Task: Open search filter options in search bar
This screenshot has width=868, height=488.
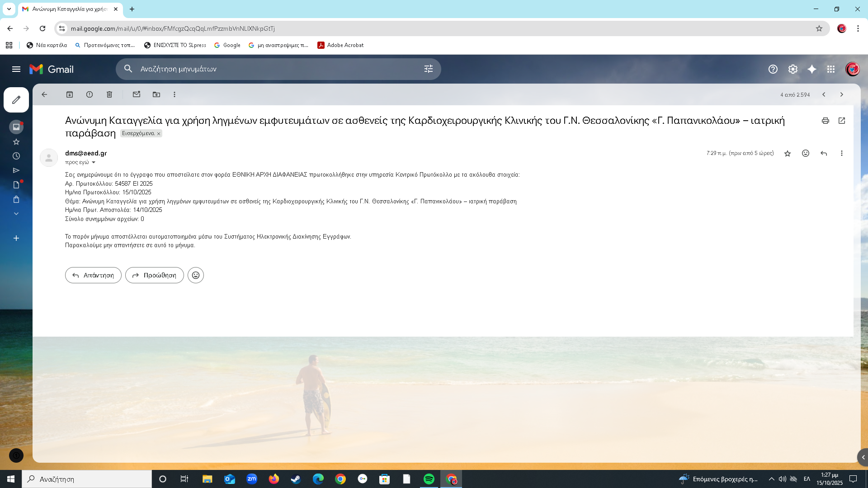Action: click(429, 69)
